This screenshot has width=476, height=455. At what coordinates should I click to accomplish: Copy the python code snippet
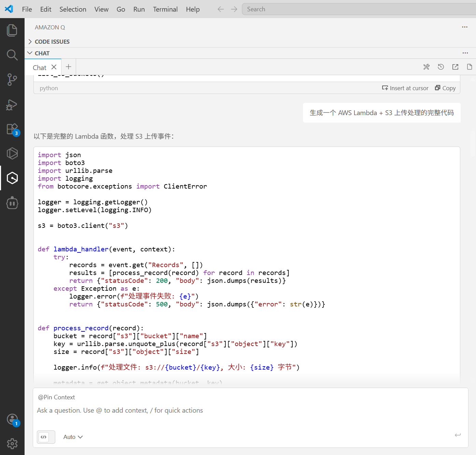[445, 88]
